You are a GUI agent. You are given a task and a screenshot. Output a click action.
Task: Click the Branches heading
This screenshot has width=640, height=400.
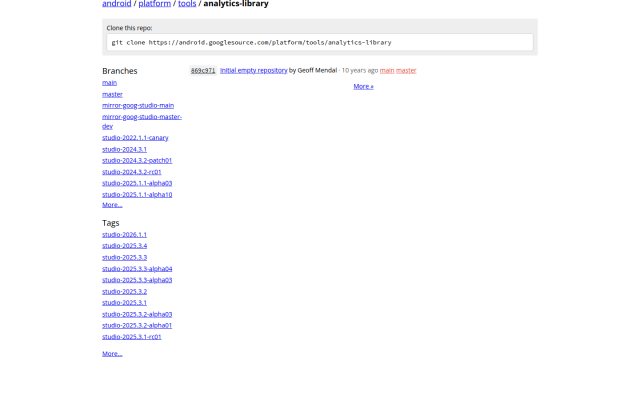coord(120,71)
